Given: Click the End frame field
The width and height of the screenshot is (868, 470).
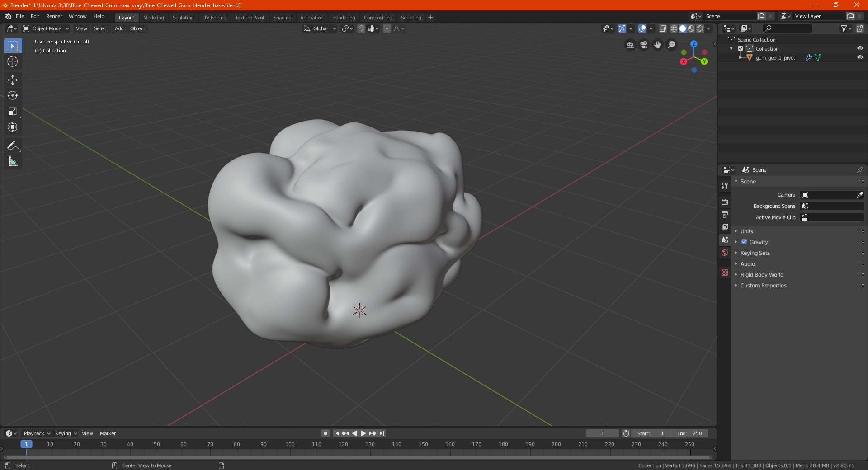Looking at the screenshot, I should tap(689, 433).
